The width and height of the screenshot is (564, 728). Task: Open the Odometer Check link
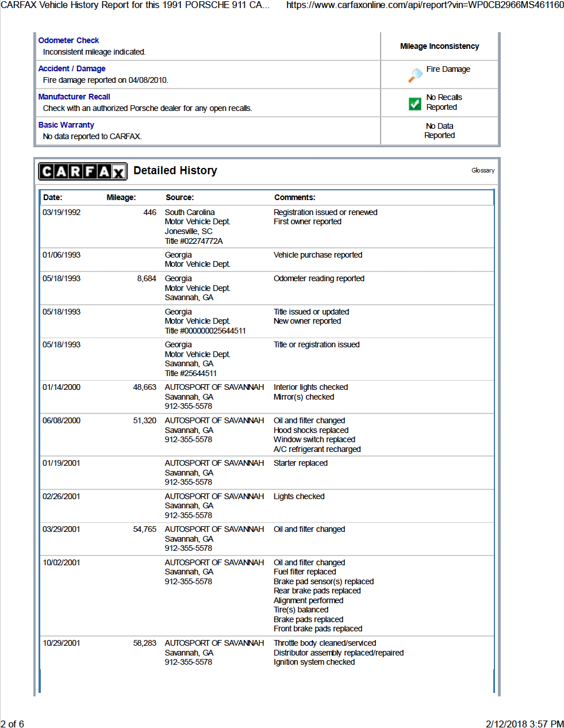click(68, 40)
